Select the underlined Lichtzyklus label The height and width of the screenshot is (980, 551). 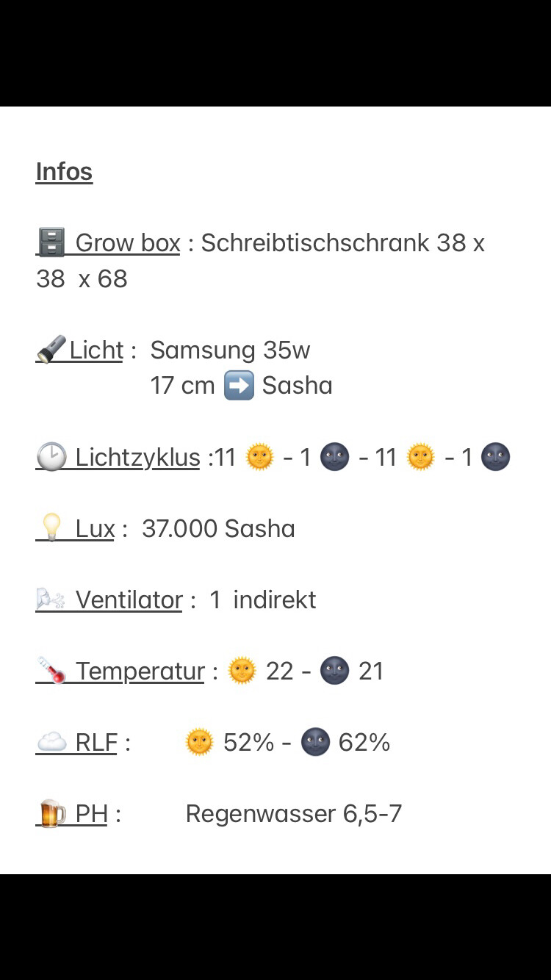tap(137, 458)
